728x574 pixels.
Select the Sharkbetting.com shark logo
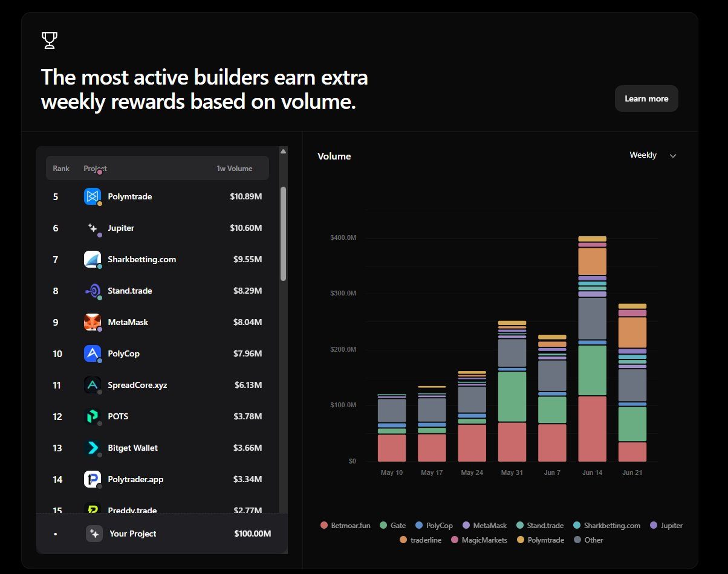[x=92, y=259]
